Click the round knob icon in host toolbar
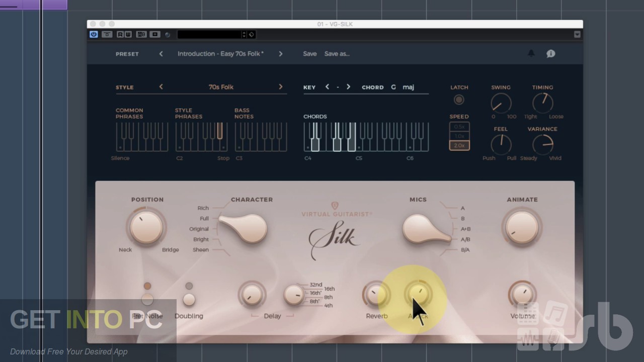Image resolution: width=644 pixels, height=362 pixels. (x=168, y=35)
